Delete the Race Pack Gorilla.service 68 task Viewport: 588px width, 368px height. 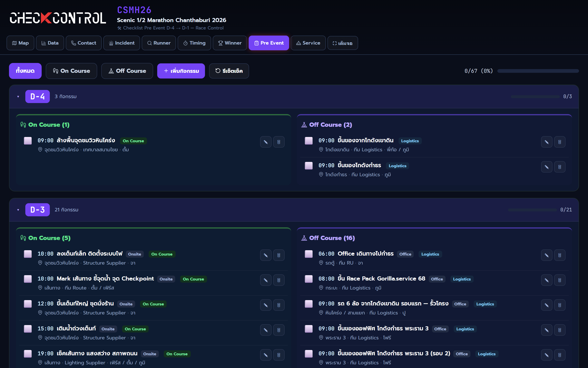[x=560, y=280]
